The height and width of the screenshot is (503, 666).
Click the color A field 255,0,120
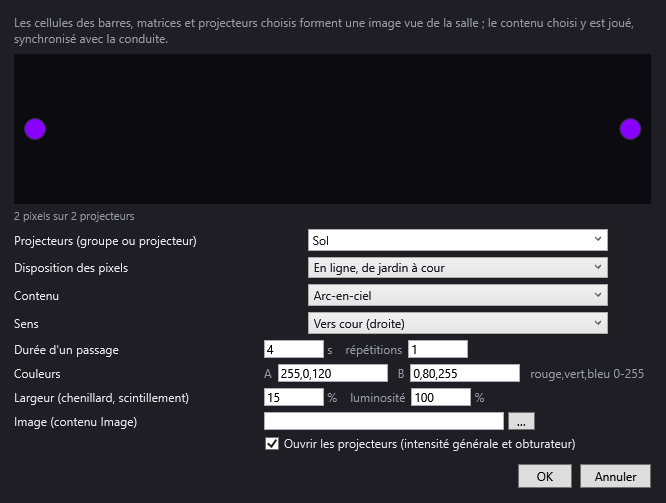click(333, 373)
